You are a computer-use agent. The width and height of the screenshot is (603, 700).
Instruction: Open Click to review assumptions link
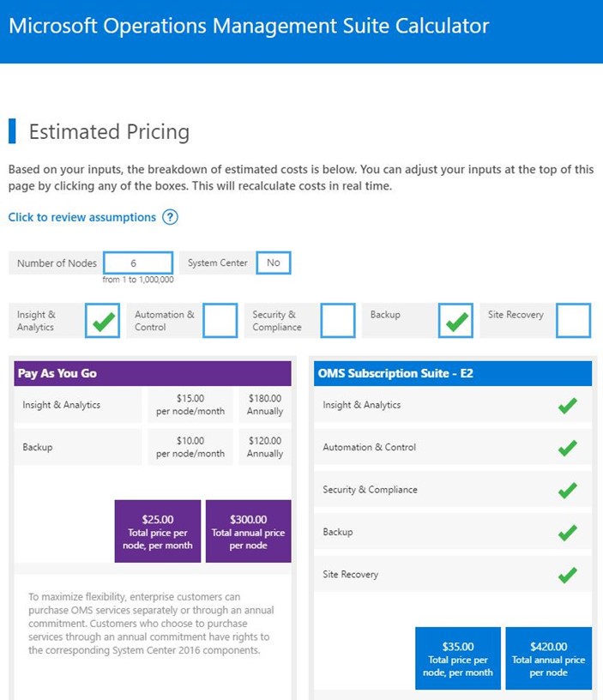click(x=82, y=217)
